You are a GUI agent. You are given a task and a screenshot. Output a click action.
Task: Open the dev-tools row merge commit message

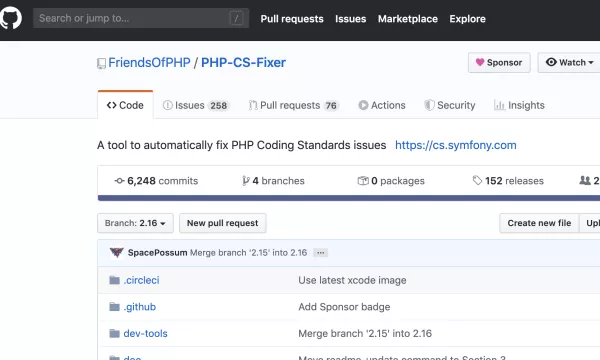pyautogui.click(x=365, y=334)
